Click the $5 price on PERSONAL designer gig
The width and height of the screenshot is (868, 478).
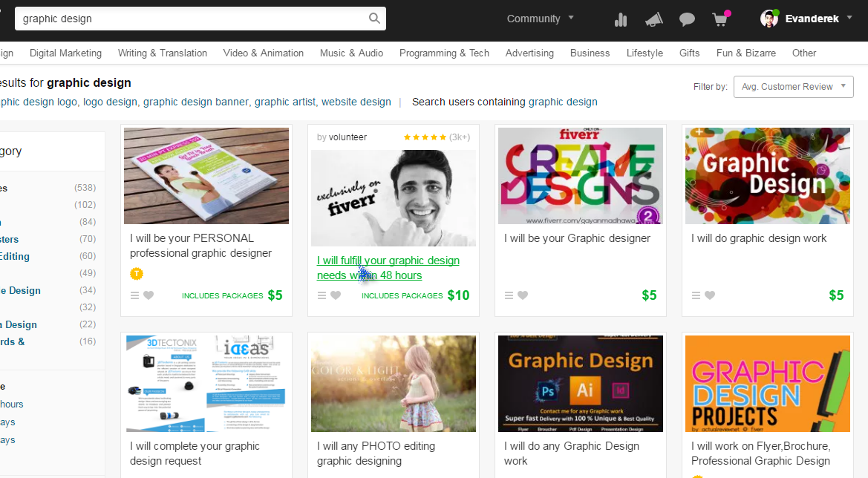pos(275,295)
